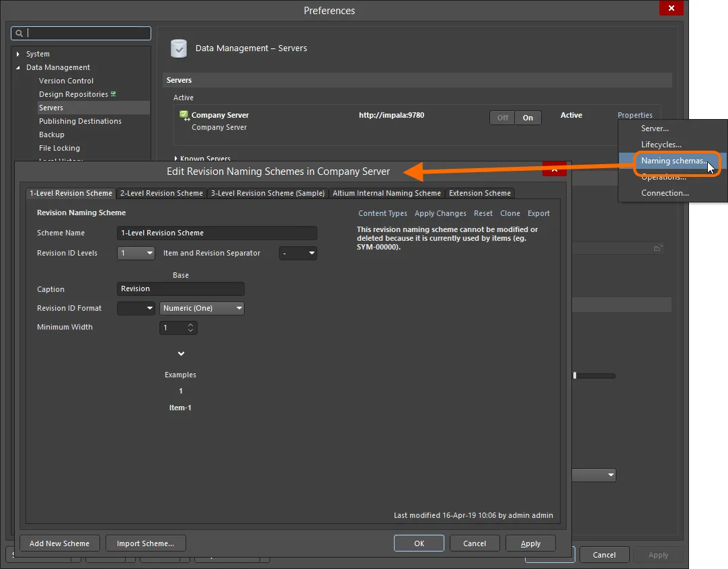Click the search magnifier icon
This screenshot has height=569, width=728.
[19, 33]
